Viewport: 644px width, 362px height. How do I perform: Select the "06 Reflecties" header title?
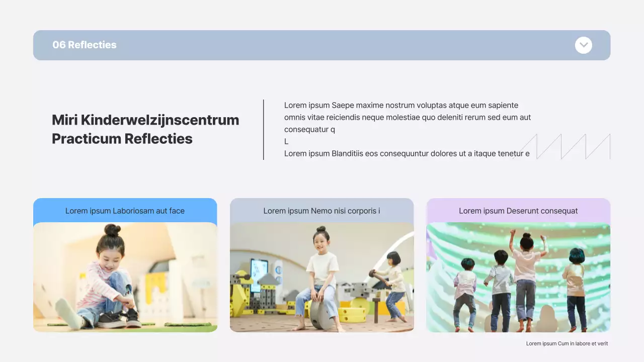(85, 45)
